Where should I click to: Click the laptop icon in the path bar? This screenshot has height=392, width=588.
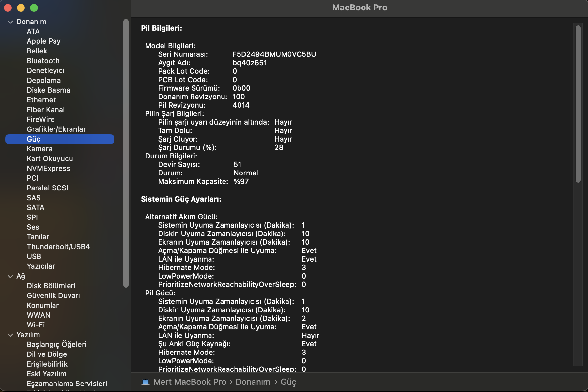point(146,382)
